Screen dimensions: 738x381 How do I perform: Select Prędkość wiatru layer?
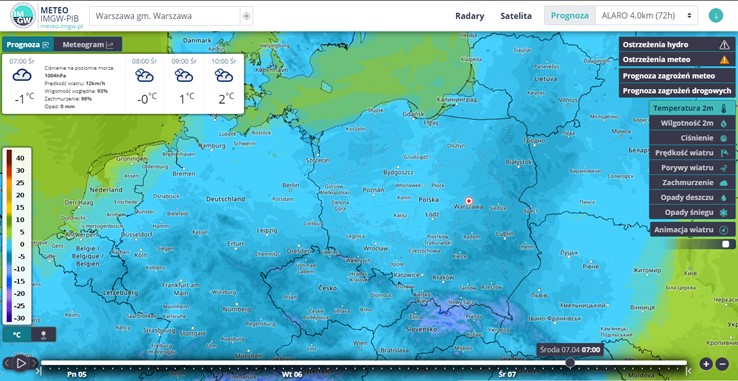pyautogui.click(x=692, y=153)
